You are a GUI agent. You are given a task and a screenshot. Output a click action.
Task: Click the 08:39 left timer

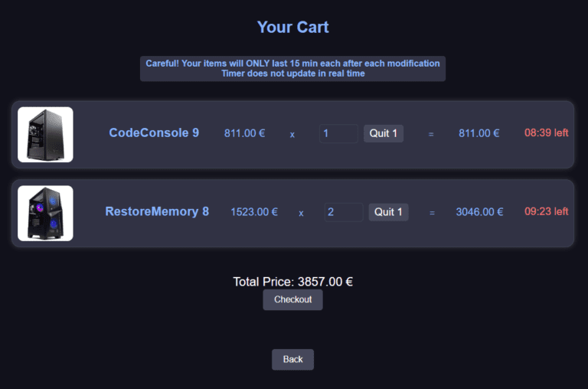tap(546, 133)
